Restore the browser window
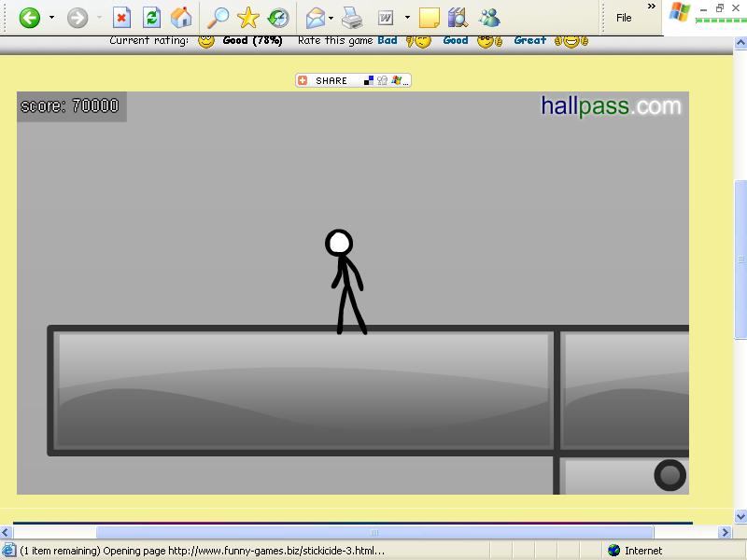Image resolution: width=747 pixels, height=560 pixels. point(720,7)
